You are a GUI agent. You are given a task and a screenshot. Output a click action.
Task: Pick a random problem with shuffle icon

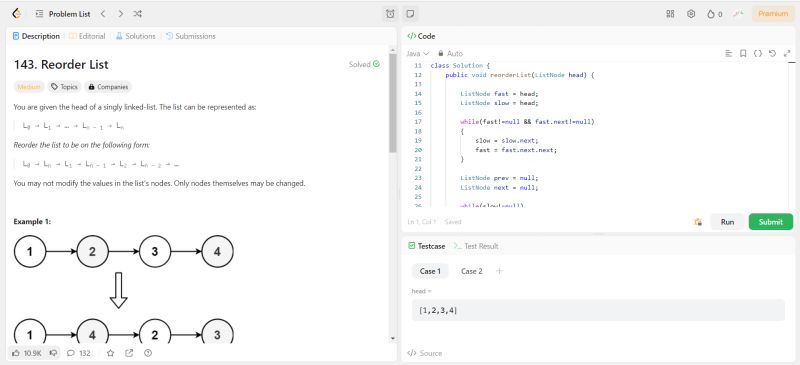(137, 14)
